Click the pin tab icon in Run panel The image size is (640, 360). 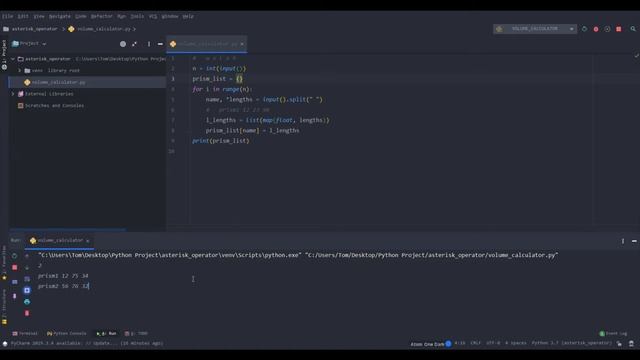[x=14, y=296]
